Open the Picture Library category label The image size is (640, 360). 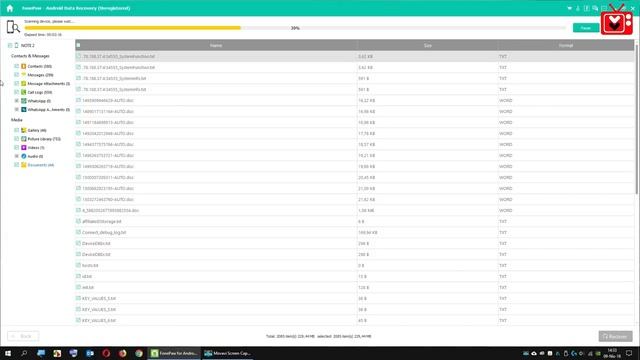(44, 139)
